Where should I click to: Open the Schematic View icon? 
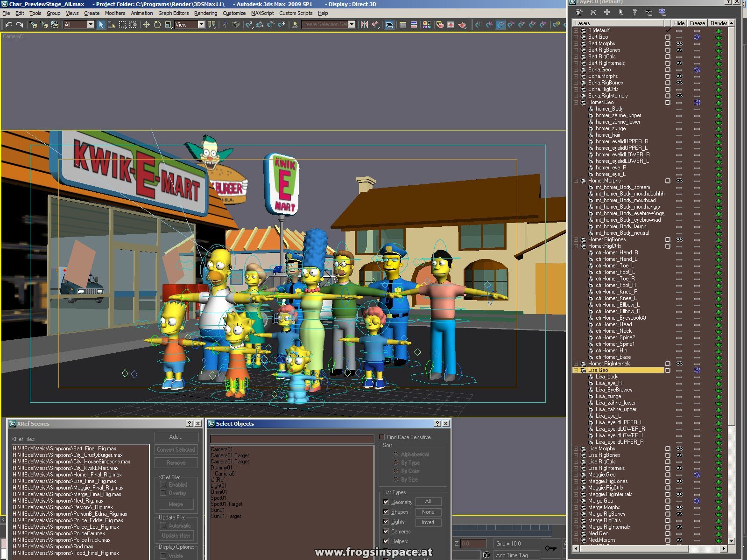(x=414, y=24)
